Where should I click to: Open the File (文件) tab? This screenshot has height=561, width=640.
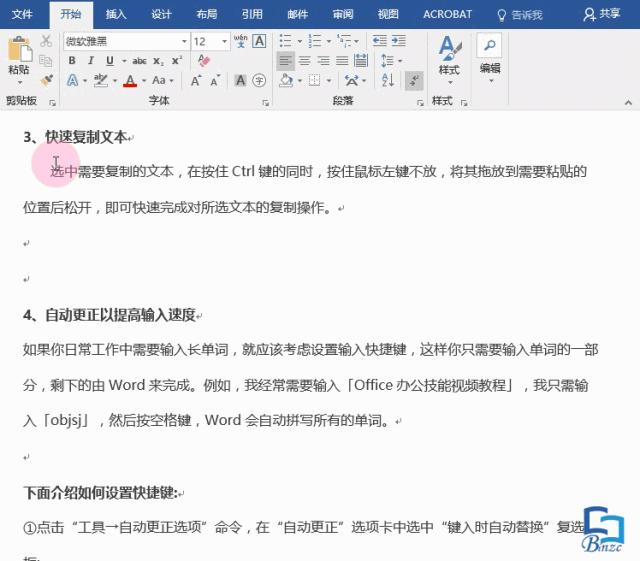click(22, 15)
